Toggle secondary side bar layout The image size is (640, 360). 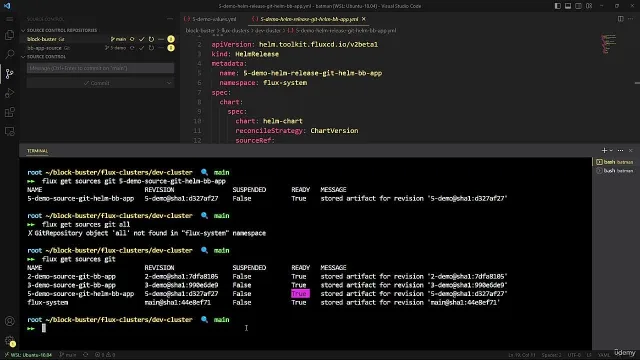578,6
